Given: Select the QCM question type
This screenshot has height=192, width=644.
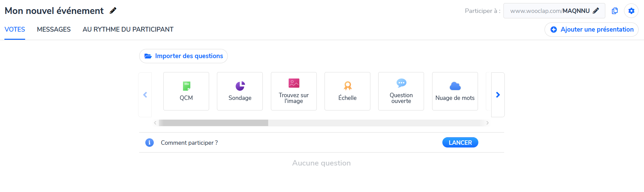Looking at the screenshot, I should click(x=186, y=91).
